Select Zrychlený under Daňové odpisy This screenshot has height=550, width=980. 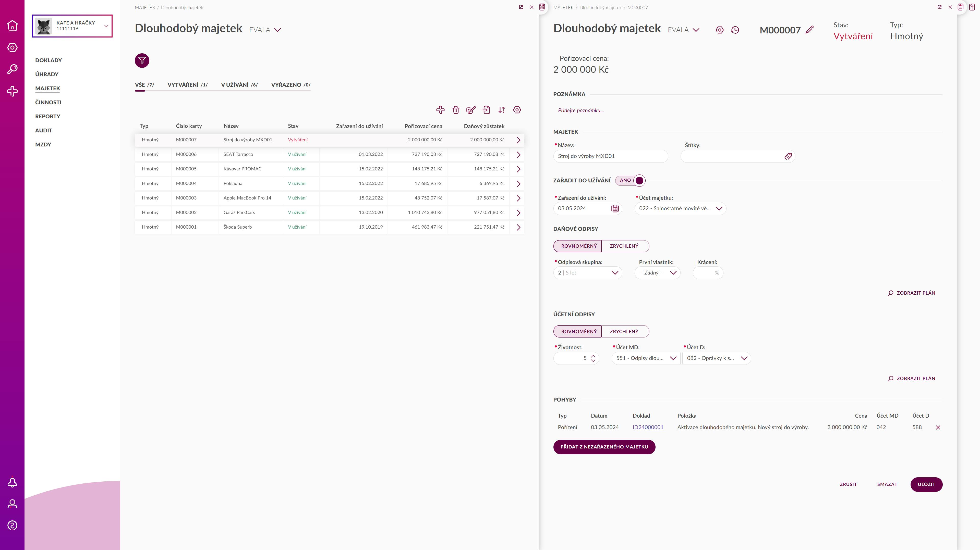pyautogui.click(x=625, y=246)
